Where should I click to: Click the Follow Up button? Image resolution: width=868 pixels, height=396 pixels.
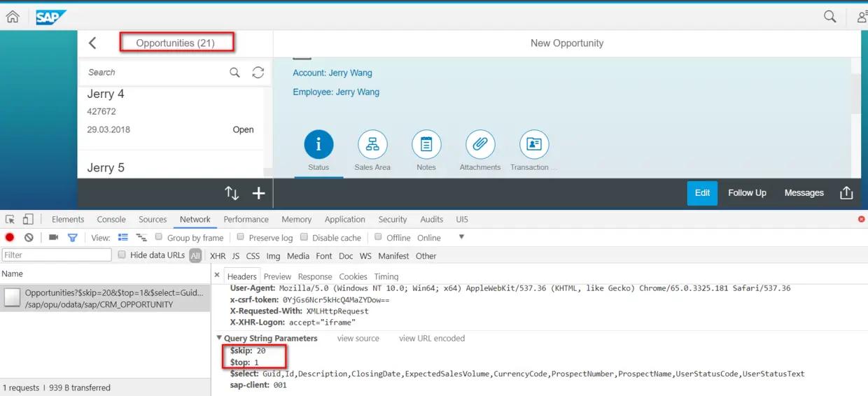pyautogui.click(x=747, y=193)
